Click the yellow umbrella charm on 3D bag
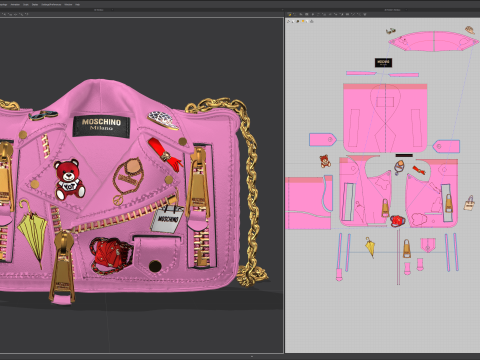This screenshot has width=480, height=360. tap(33, 233)
